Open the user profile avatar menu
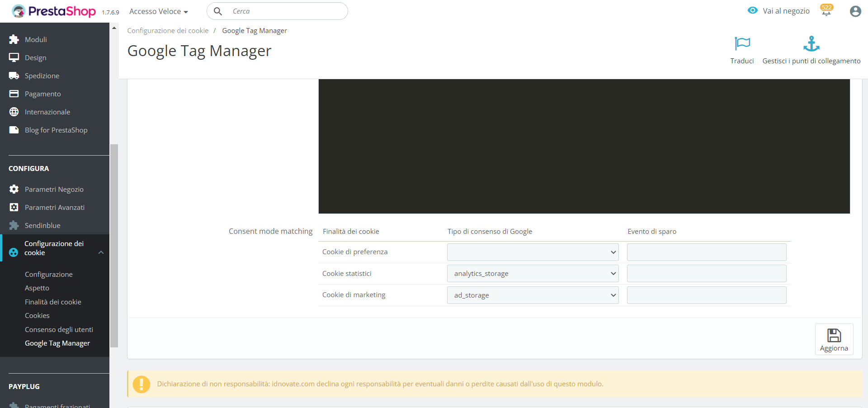The height and width of the screenshot is (408, 868). (855, 11)
